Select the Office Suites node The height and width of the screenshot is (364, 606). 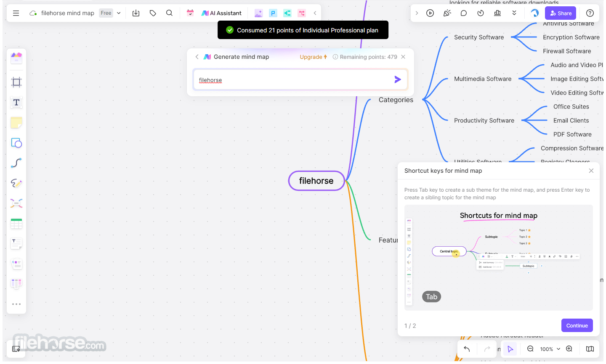click(571, 106)
